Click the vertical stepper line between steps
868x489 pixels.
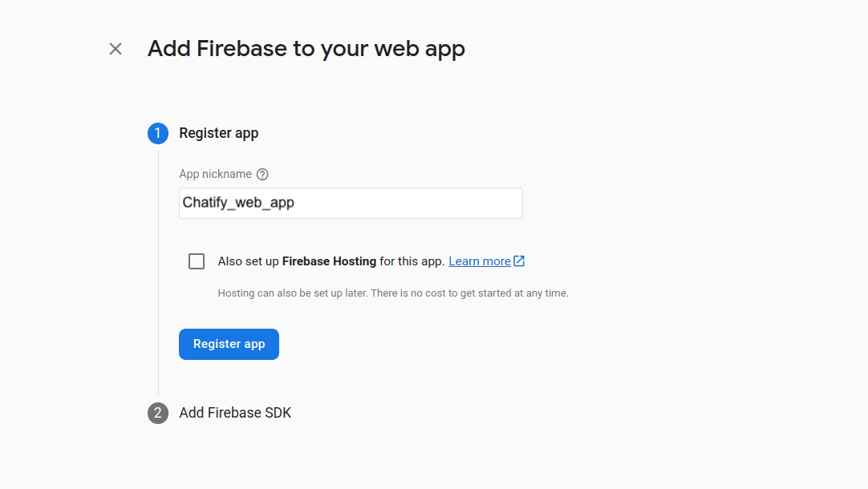158,273
